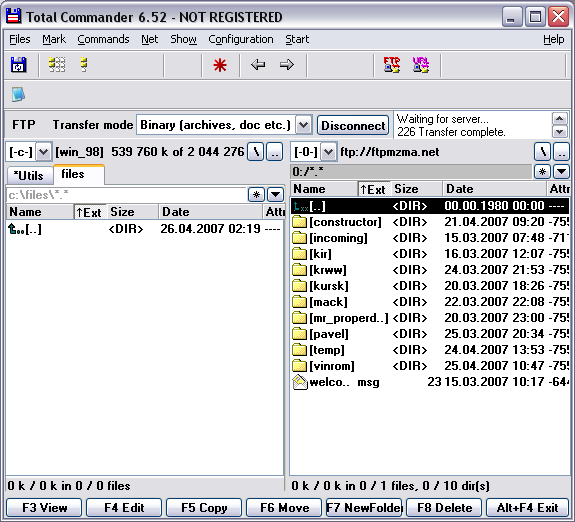Click the F5 Copy button
The width and height of the screenshot is (575, 522).
tap(204, 508)
